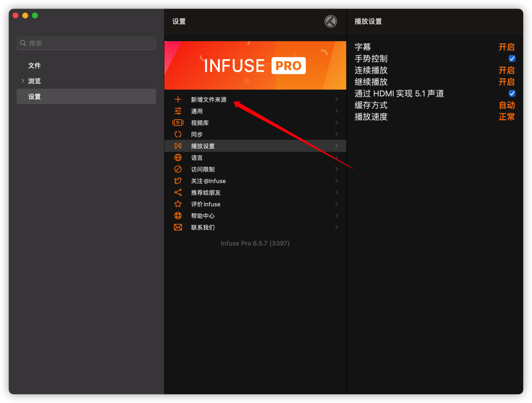
Task: Click the chevron on the 播放设置 row
Action: [x=336, y=146]
